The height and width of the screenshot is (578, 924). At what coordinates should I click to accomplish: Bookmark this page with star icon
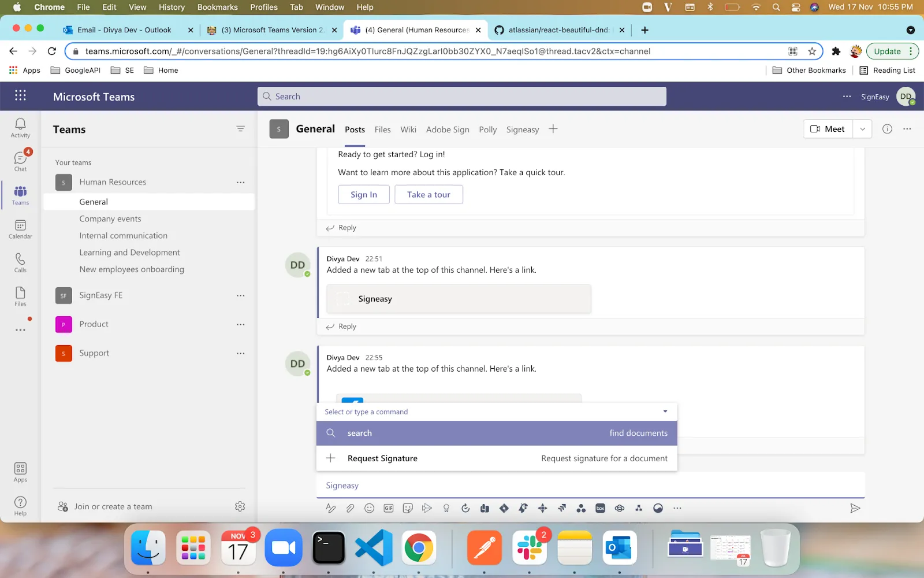(x=812, y=51)
